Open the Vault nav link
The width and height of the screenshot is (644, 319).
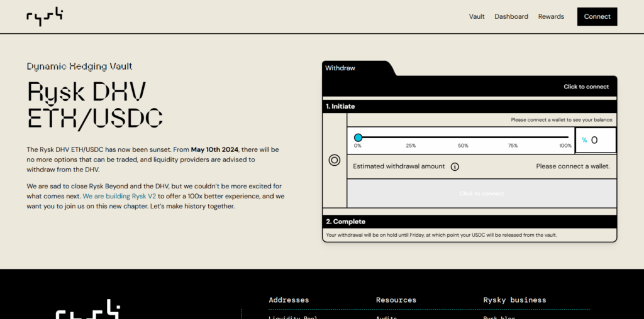(x=477, y=16)
